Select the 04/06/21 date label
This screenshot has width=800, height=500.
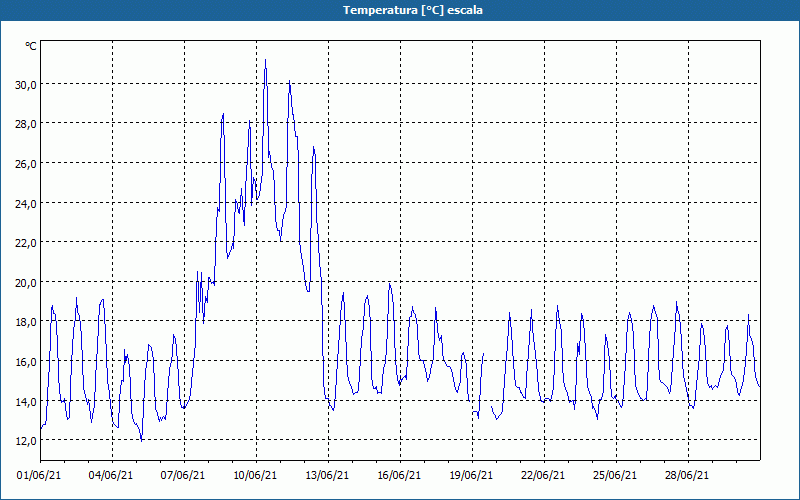point(111,475)
